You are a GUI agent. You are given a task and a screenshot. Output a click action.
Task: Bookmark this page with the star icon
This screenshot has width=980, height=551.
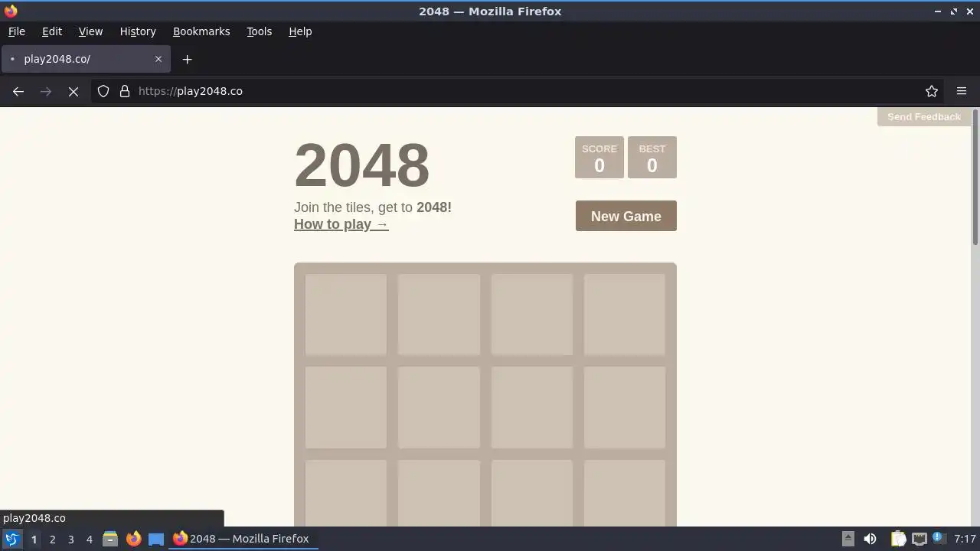(932, 91)
